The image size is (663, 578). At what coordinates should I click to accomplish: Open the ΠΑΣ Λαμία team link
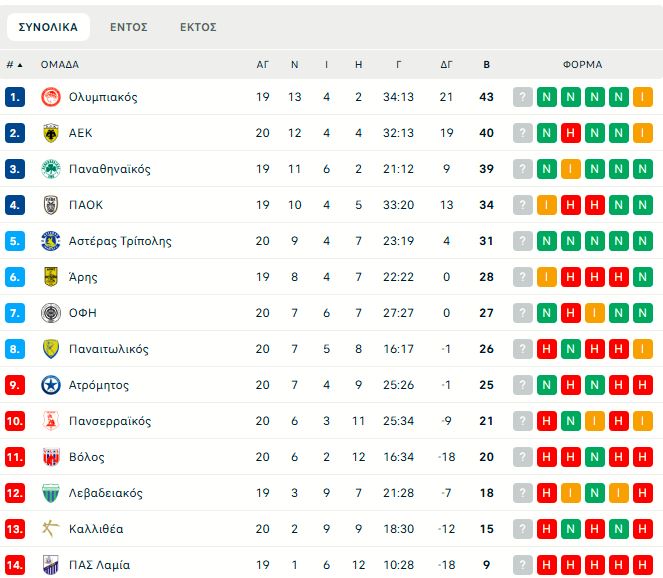99,565
